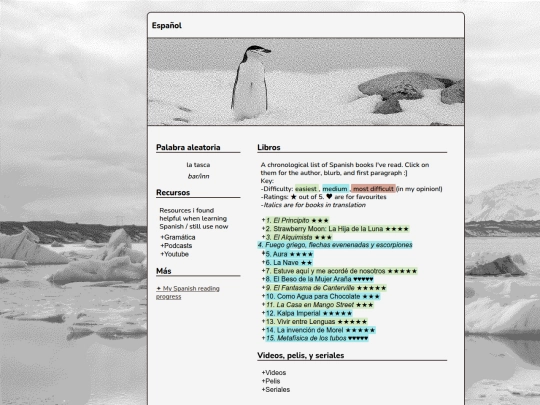This screenshot has width=540, height=405.
Task: Expand book 6. La Nave
Action: point(287,262)
